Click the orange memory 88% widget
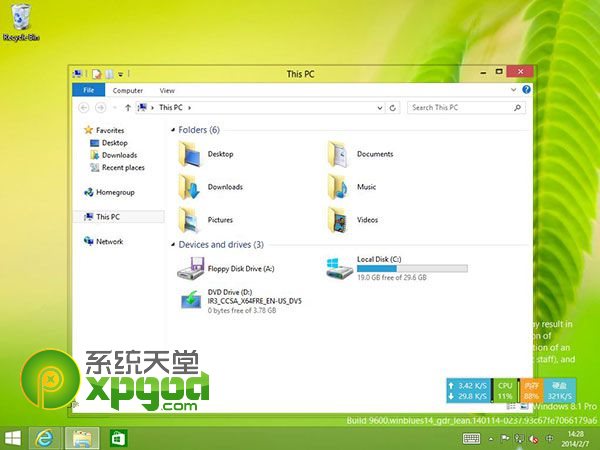 [x=531, y=391]
